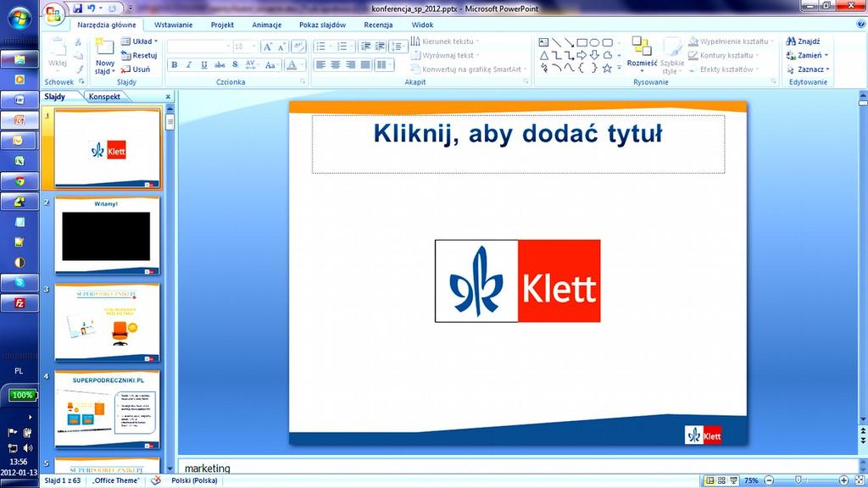Fit slide to current window

[x=860, y=480]
